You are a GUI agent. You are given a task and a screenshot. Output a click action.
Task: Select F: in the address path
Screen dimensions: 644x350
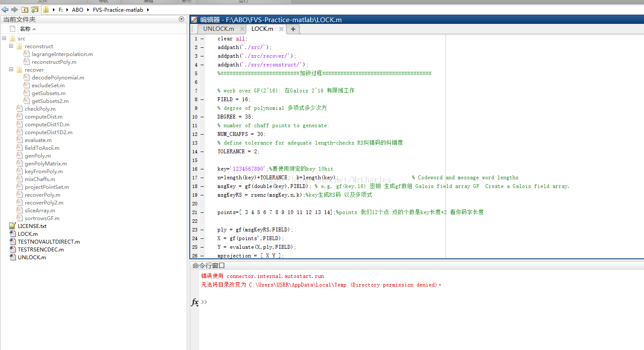(x=61, y=10)
